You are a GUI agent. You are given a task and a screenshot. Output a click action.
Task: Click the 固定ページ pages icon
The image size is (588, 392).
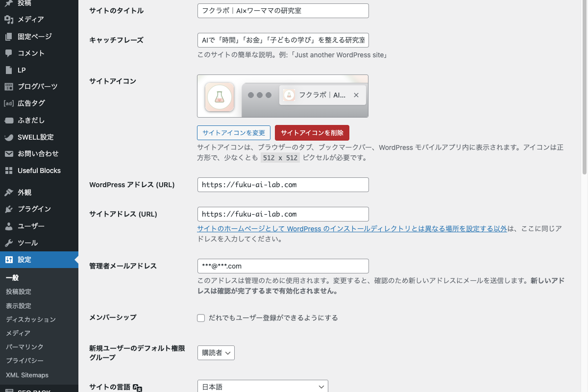point(9,36)
